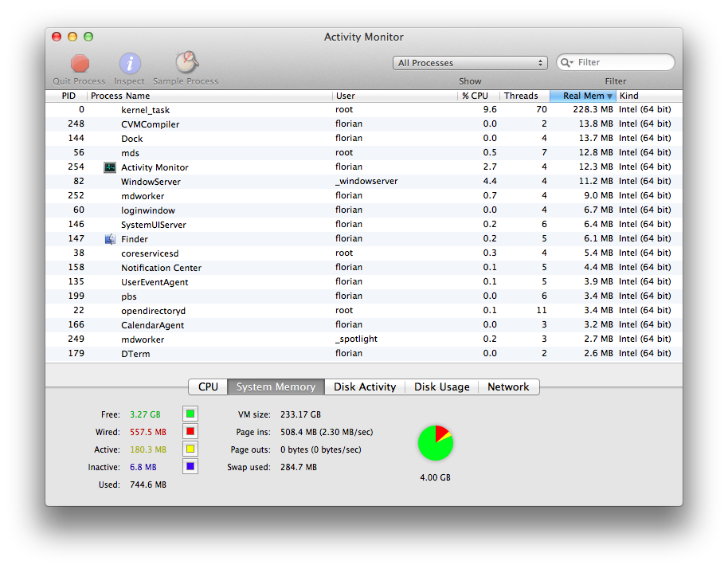Click the Activity Monitor window title
The height and width of the screenshot is (569, 728).
[363, 37]
